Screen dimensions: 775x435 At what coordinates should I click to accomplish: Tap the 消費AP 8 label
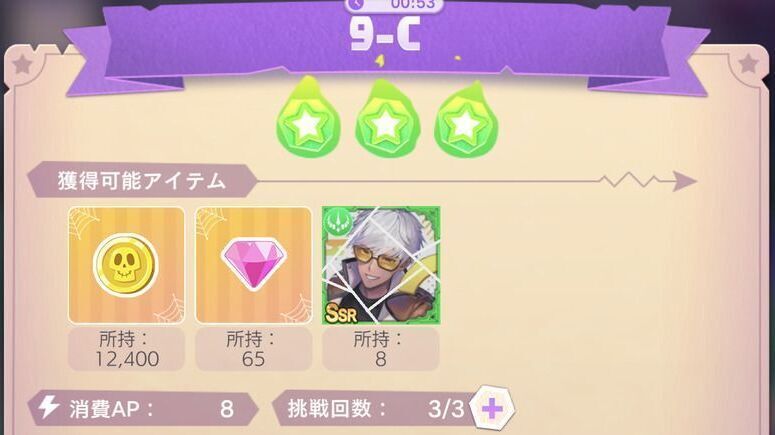click(143, 409)
